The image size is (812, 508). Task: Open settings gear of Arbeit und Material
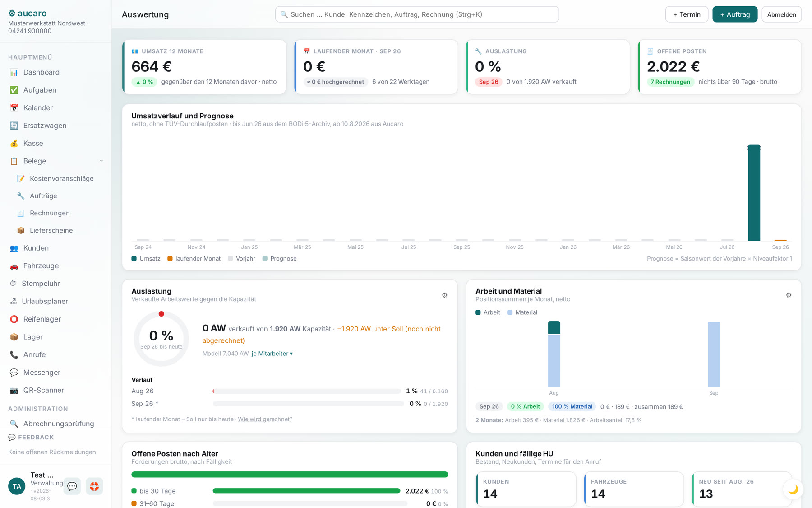pyautogui.click(x=789, y=295)
